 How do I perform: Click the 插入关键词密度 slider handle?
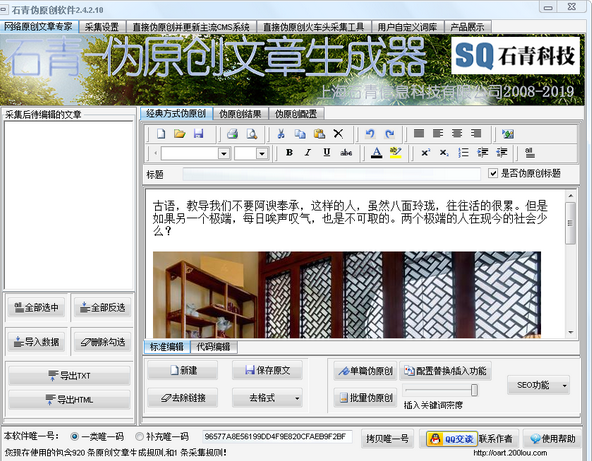(x=475, y=390)
